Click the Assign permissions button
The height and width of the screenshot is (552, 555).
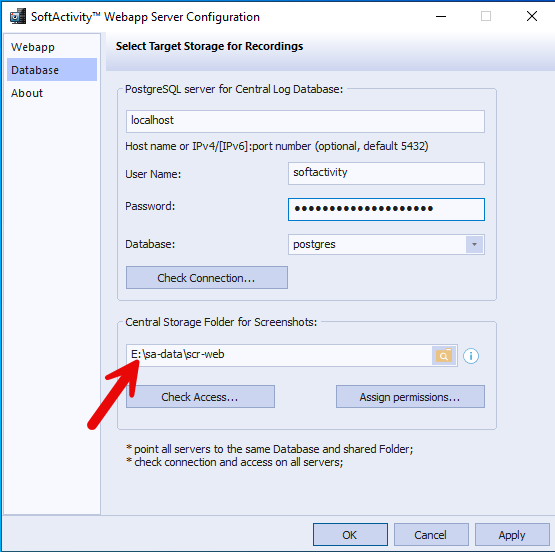[410, 397]
